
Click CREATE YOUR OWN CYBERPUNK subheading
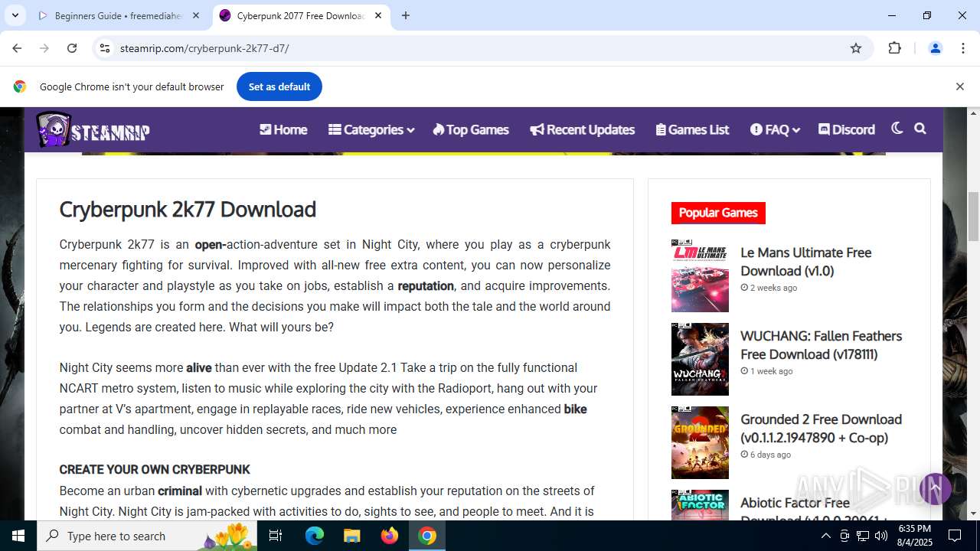(155, 469)
